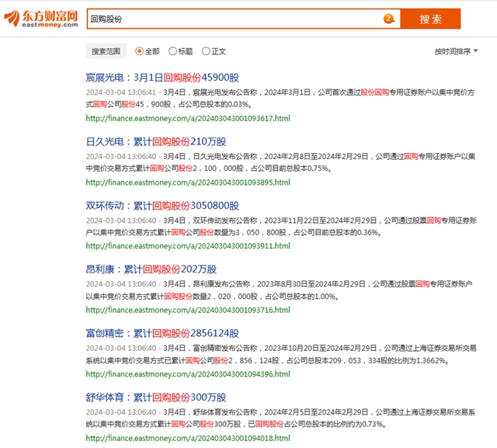Open the 昂利康 累计回购股份202万股 headline
This screenshot has height=448, width=497.
point(151,269)
